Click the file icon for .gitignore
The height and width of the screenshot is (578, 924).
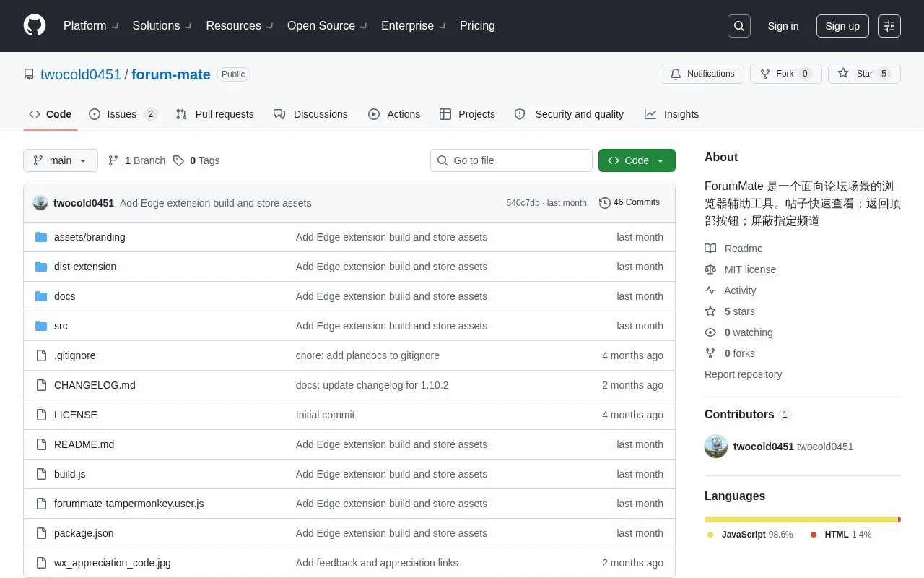[x=41, y=355]
